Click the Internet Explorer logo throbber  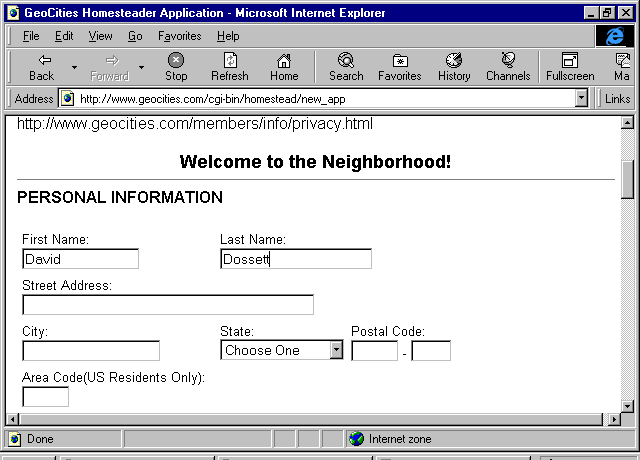coord(615,36)
